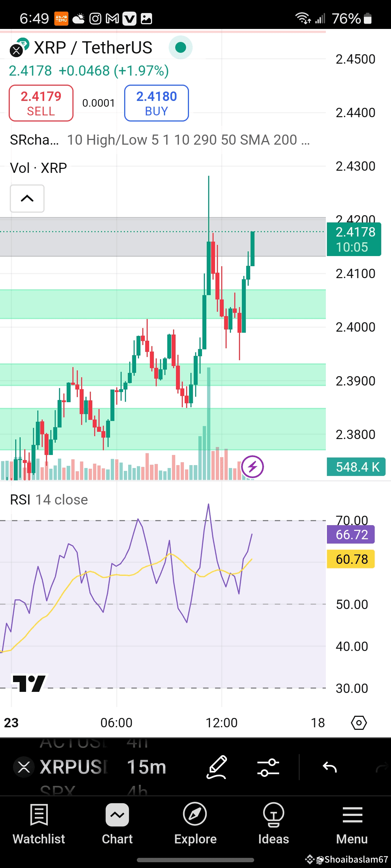Image resolution: width=391 pixels, height=868 pixels.
Task: Tap the 2.3800 price axis label
Action: click(x=356, y=435)
